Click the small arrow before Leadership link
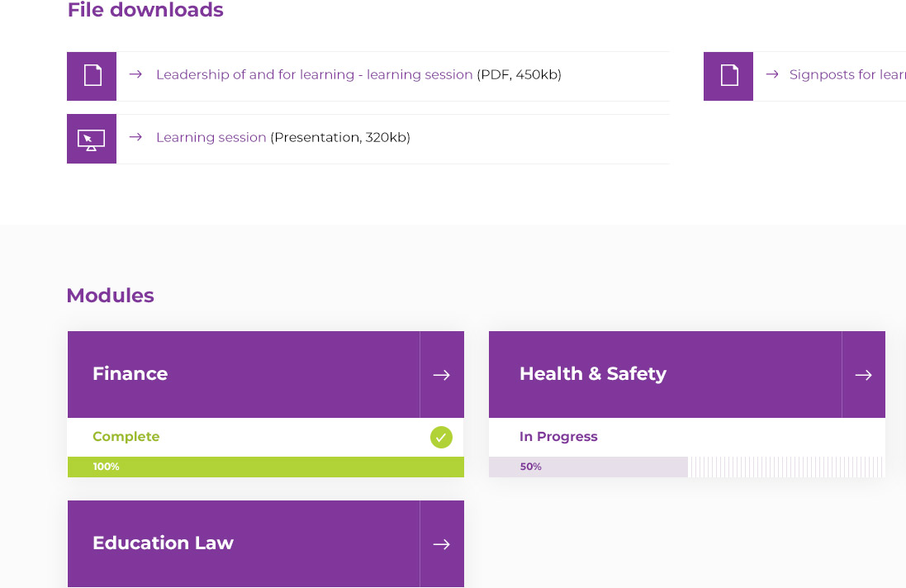The height and width of the screenshot is (588, 906). (x=136, y=74)
